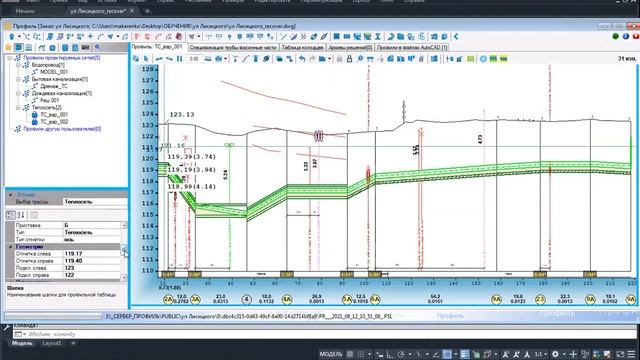The width and height of the screenshot is (640, 360).
Task: Collapse Профили проектируемых сетей[5] root node
Action: tap(10, 58)
